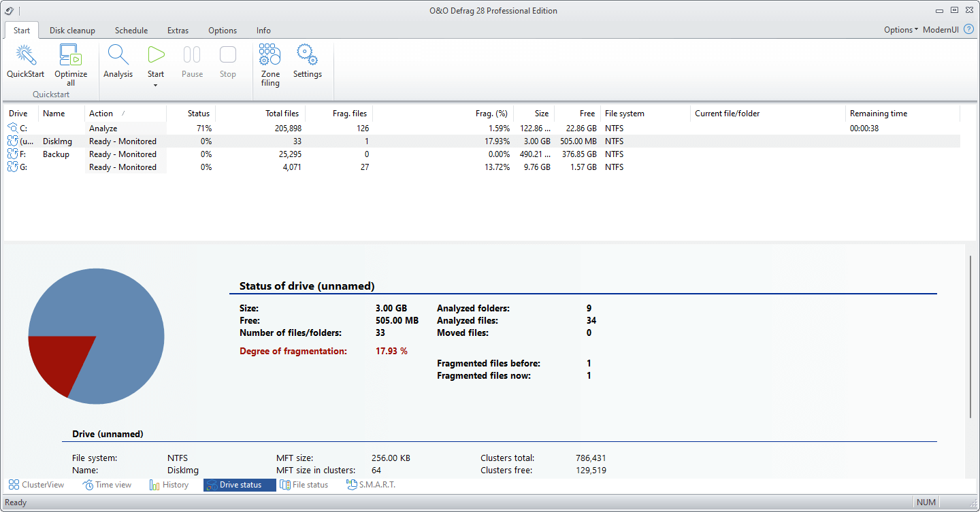Select the Start ribbon tab
The image size is (980, 512).
coord(22,31)
